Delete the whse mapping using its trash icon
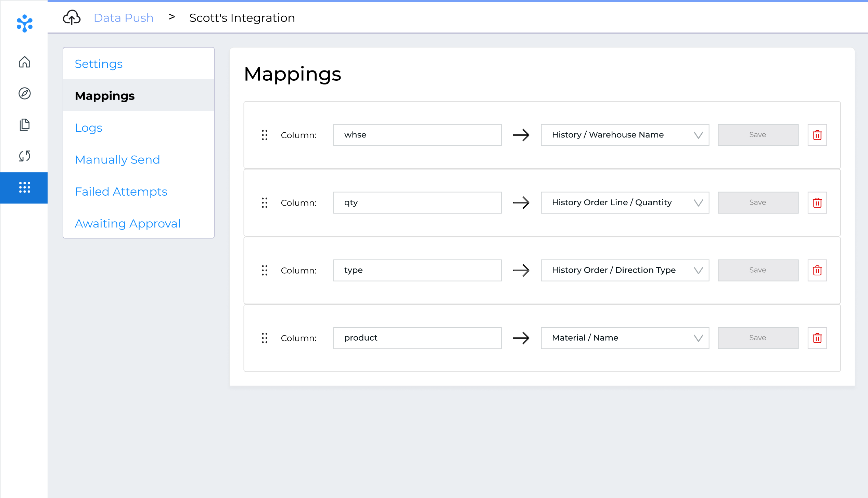 coord(817,135)
